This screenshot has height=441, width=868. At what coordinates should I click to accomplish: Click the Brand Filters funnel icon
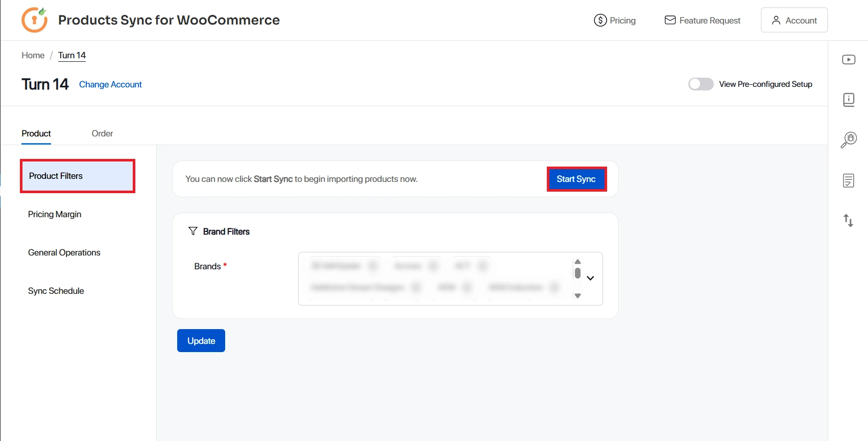click(x=192, y=231)
